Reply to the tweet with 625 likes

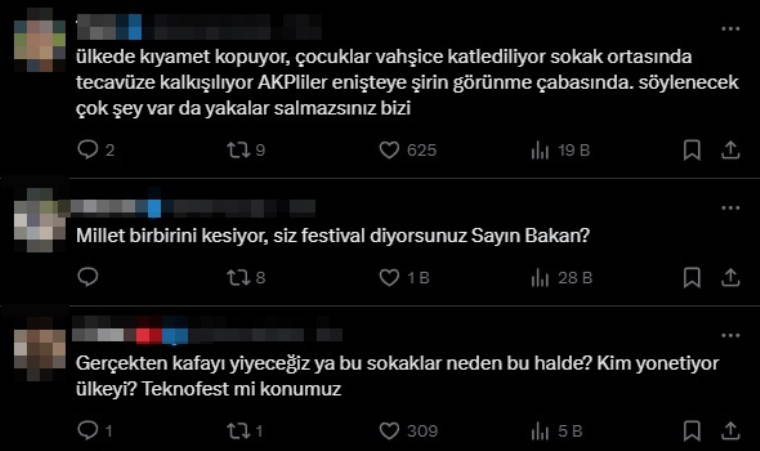tap(88, 150)
